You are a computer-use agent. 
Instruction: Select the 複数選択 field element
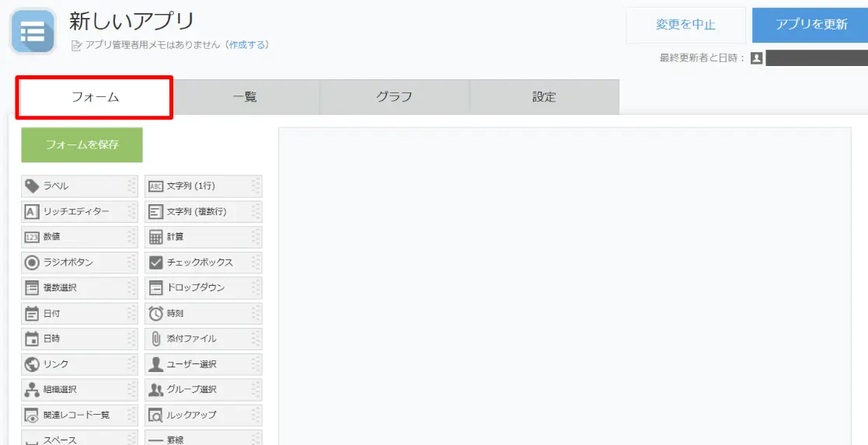(x=79, y=288)
